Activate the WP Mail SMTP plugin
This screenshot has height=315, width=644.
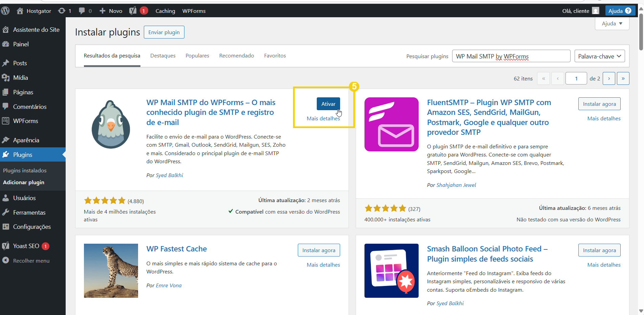coord(328,104)
